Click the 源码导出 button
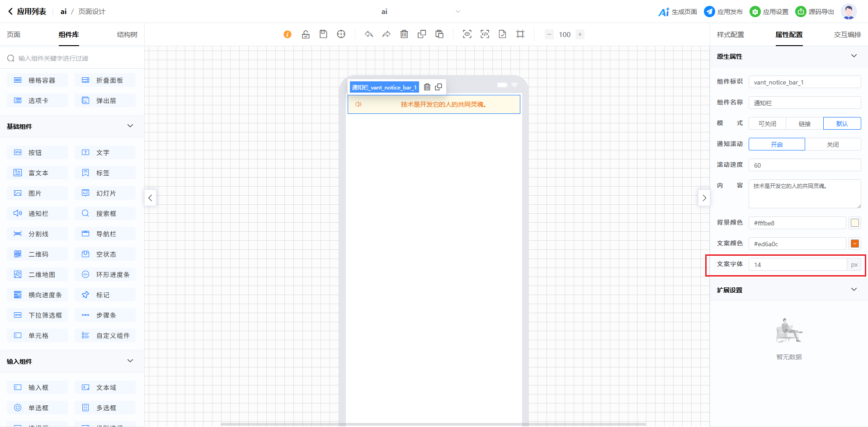The height and width of the screenshot is (427, 868). pyautogui.click(x=815, y=12)
